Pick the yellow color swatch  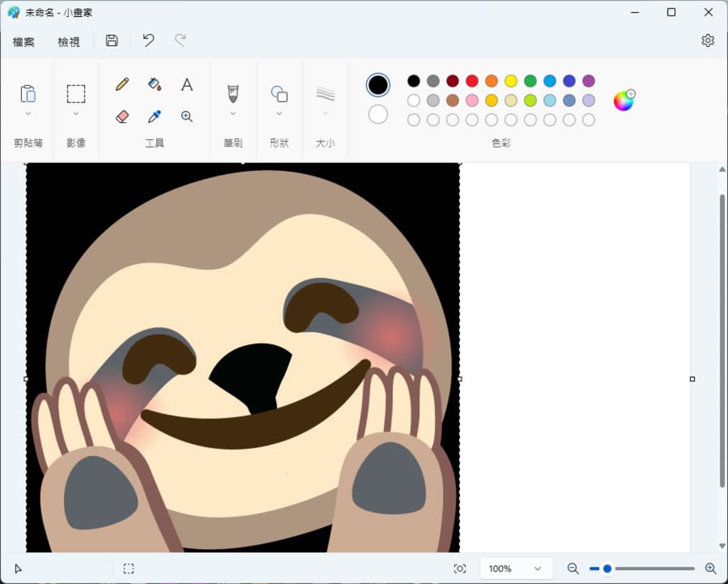click(511, 81)
